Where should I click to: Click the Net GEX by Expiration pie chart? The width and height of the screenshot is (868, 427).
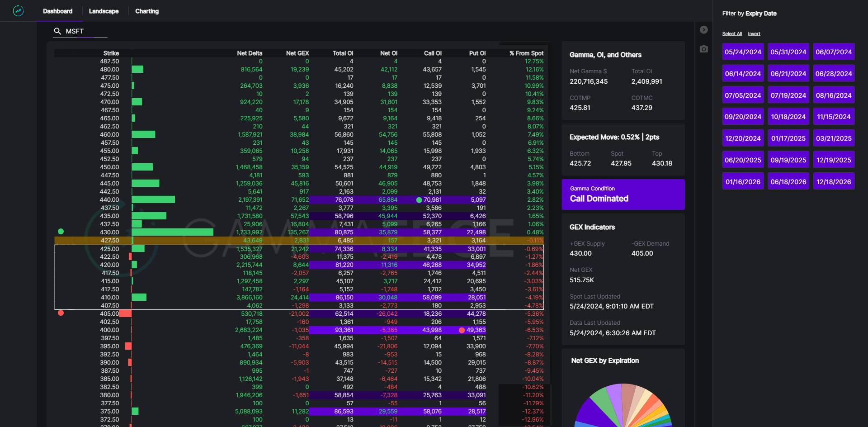point(623,407)
